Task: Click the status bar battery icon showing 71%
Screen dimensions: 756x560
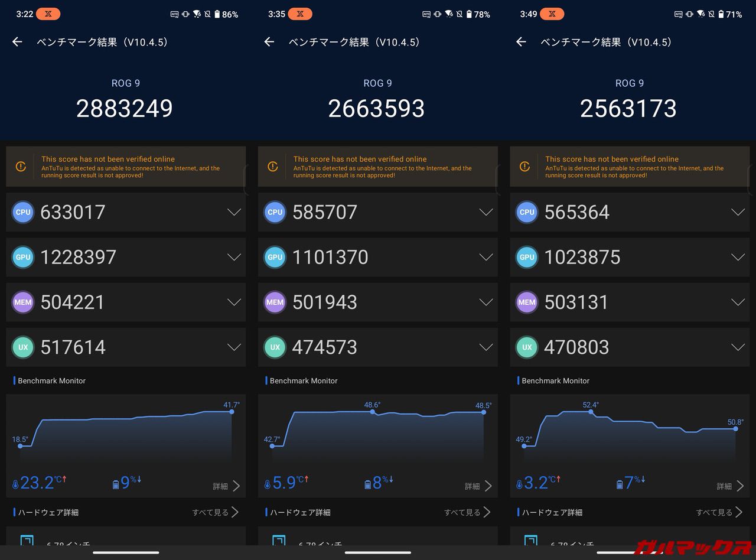Action: (721, 14)
